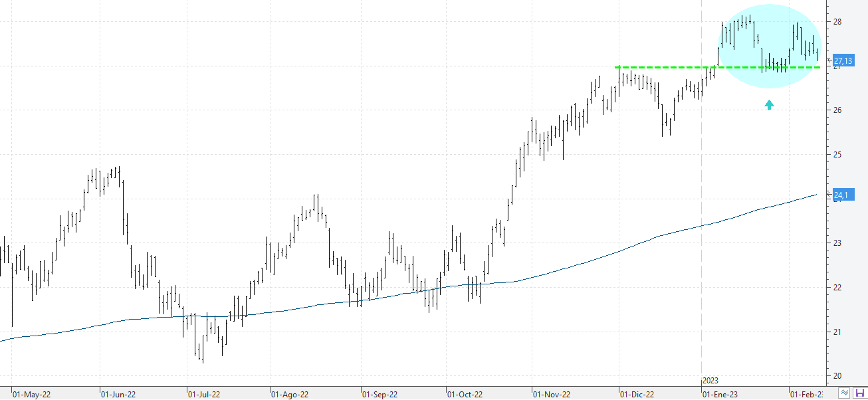868x400 pixels.
Task: Click the 21 price axis label
Action: point(838,332)
